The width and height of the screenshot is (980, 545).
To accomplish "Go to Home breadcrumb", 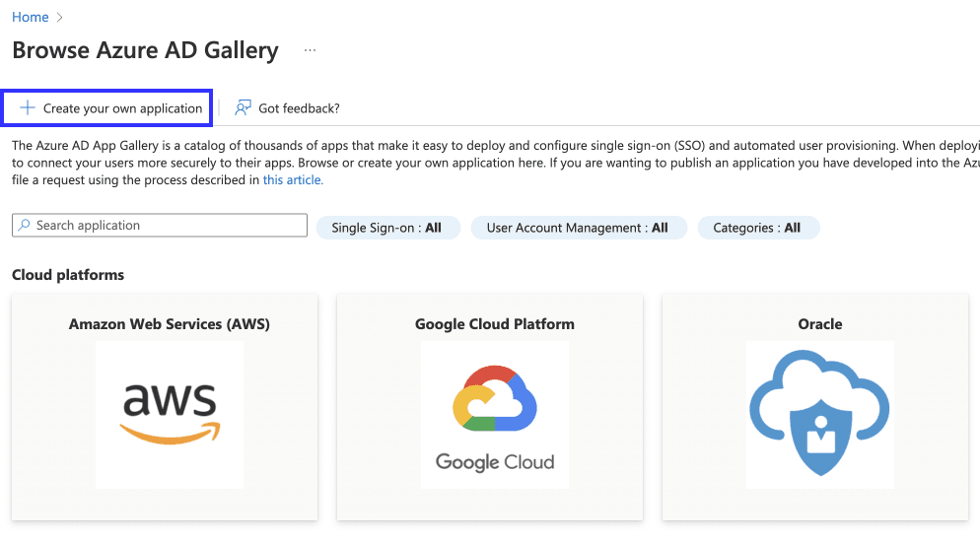I will 30,17.
